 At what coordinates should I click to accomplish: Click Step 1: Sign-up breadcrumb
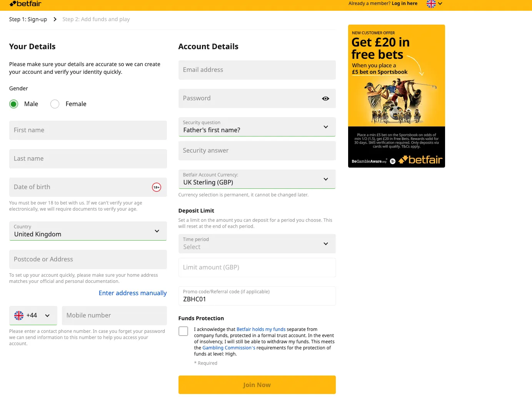coord(28,19)
